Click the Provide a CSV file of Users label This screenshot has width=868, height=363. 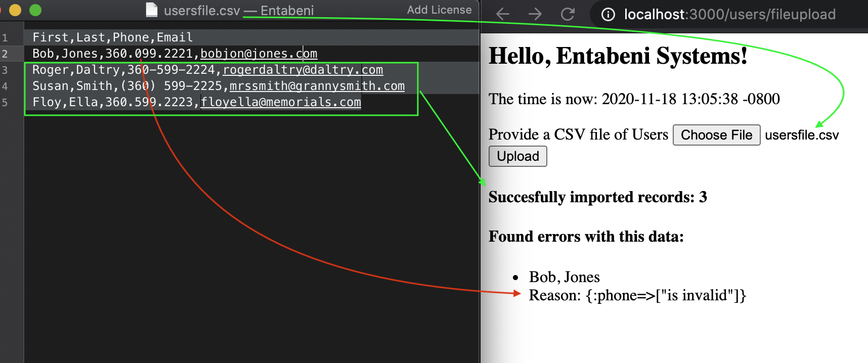[578, 134]
